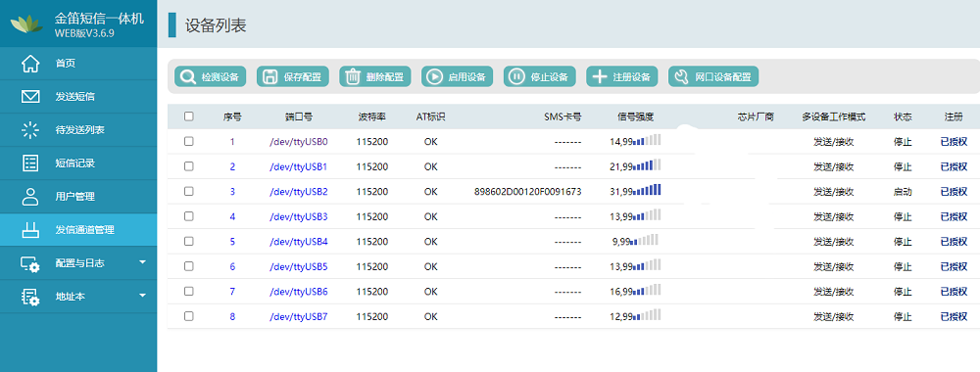Click the 注册设备 plus button
The height and width of the screenshot is (372, 980).
tap(622, 76)
